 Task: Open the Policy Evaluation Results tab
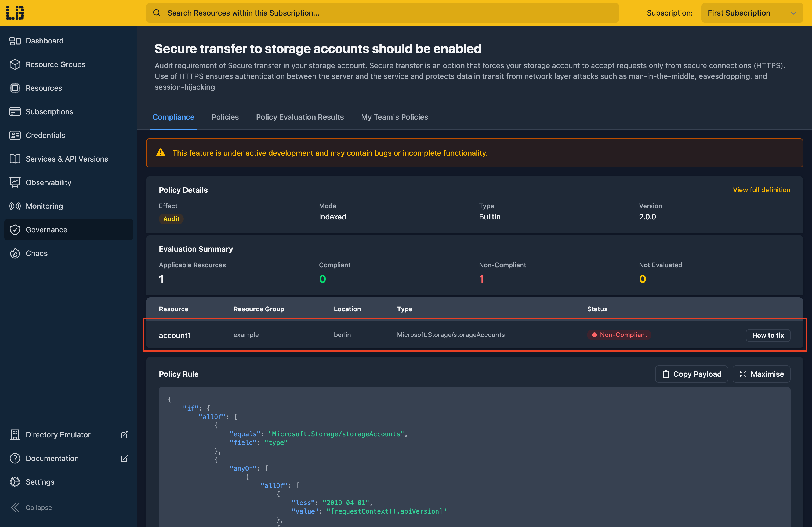tap(300, 117)
